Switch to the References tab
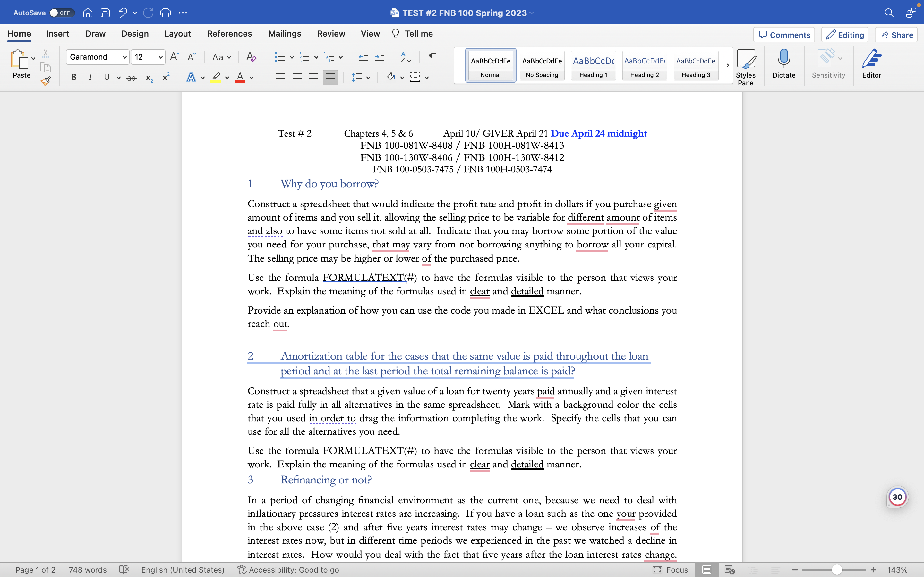Image resolution: width=924 pixels, height=577 pixels. pyautogui.click(x=229, y=34)
